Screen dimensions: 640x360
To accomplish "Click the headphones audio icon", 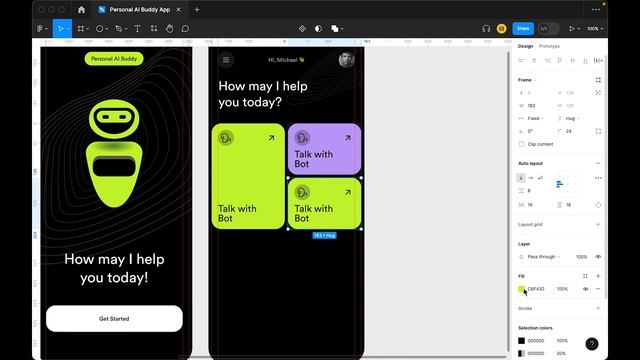I will [486, 29].
